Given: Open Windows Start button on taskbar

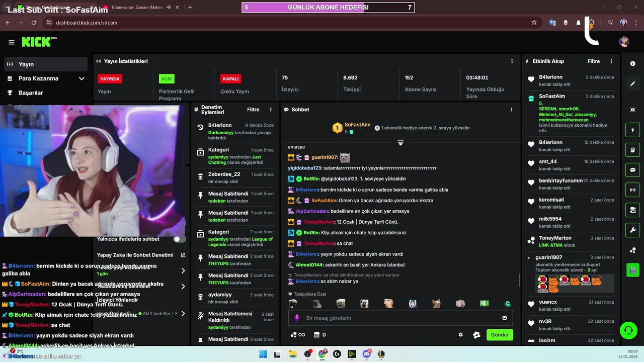Looking at the screenshot, I should [x=263, y=354].
